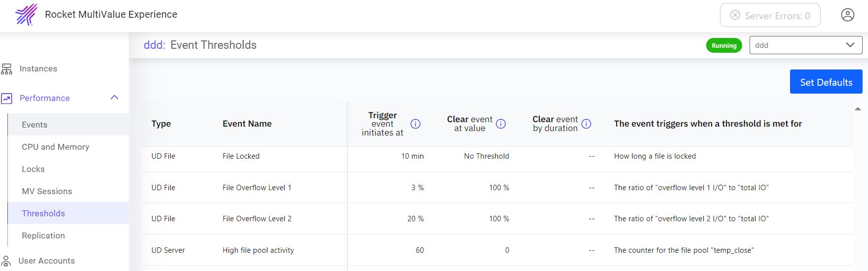Viewport: 868px width, 271px height.
Task: Click the Running status badge
Action: click(x=723, y=46)
